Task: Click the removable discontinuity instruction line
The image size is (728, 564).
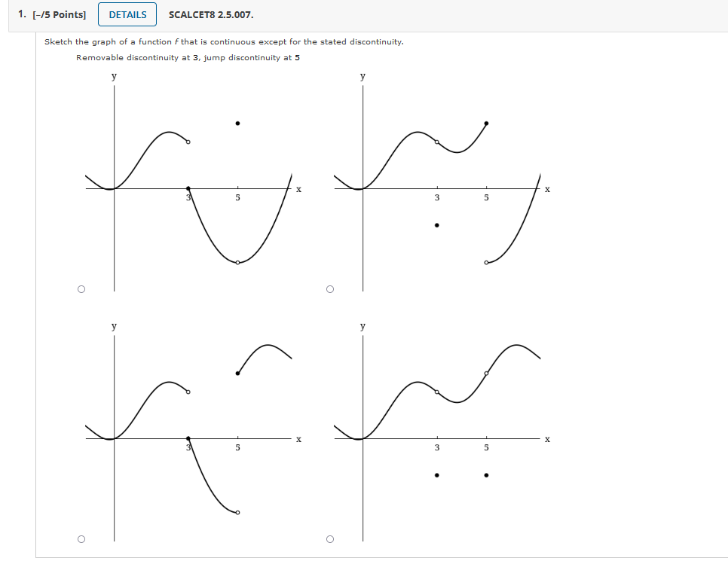Action: point(188,57)
